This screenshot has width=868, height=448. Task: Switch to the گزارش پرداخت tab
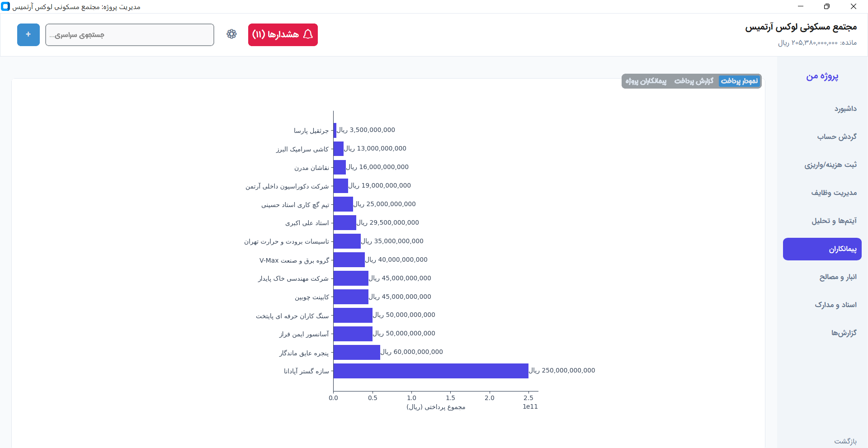[x=694, y=81]
